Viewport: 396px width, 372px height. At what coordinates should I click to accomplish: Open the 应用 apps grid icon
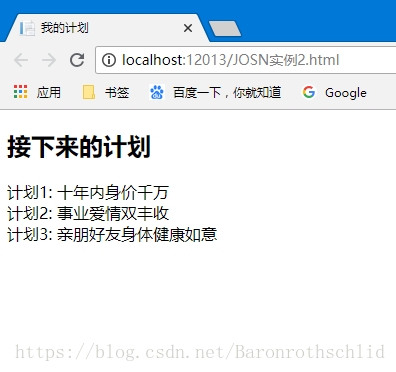(21, 92)
